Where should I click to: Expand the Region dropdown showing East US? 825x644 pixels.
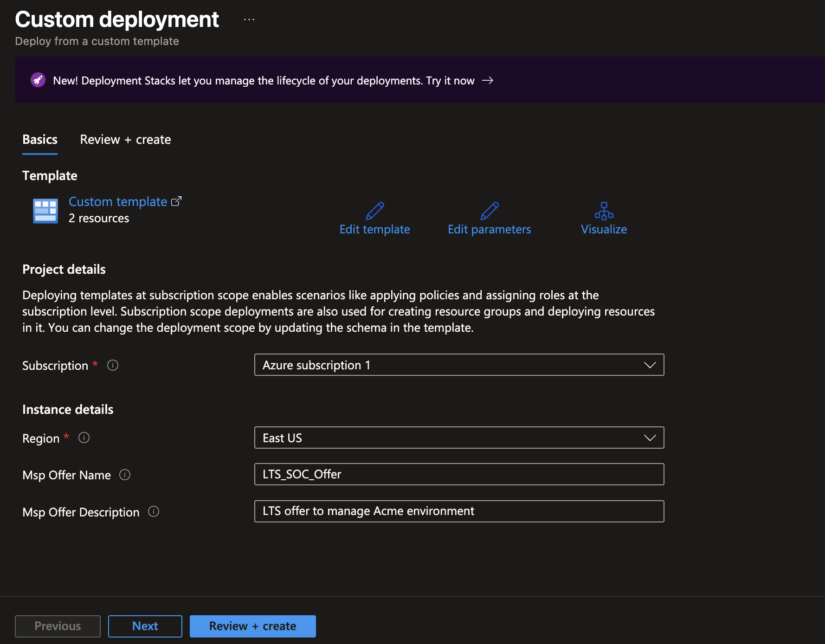pos(459,438)
